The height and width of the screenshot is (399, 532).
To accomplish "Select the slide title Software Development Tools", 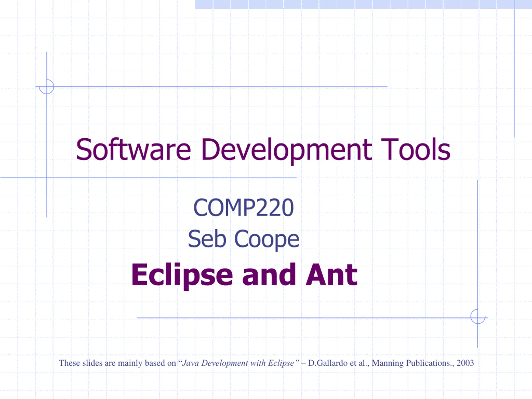I will pos(263,150).
